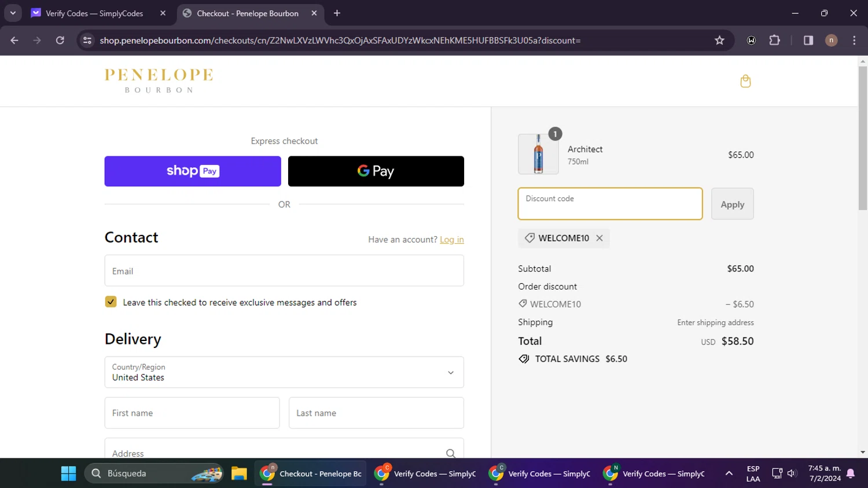Click the Last name field
Image resolution: width=868 pixels, height=488 pixels.
(376, 413)
